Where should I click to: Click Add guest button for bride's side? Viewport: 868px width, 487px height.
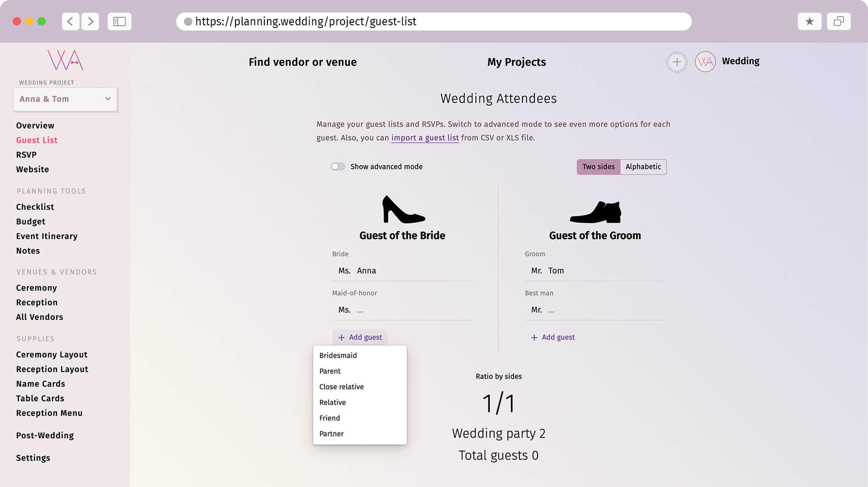tap(359, 337)
